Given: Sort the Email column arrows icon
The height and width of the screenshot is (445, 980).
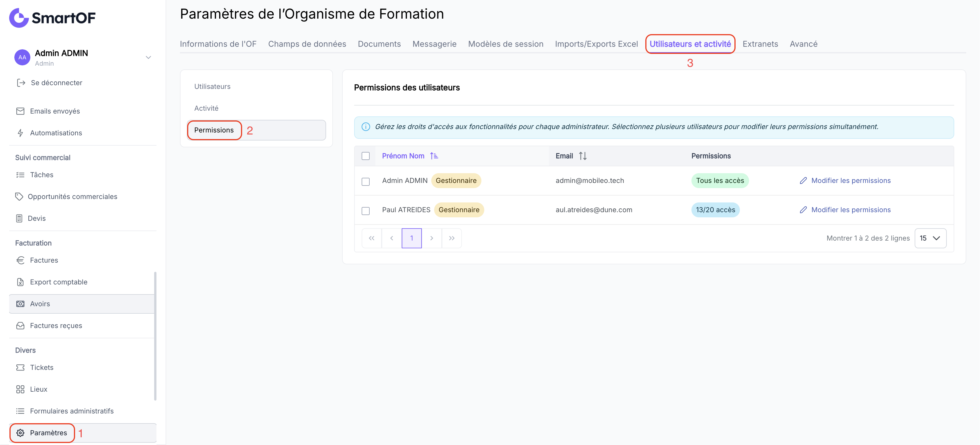Looking at the screenshot, I should (583, 156).
